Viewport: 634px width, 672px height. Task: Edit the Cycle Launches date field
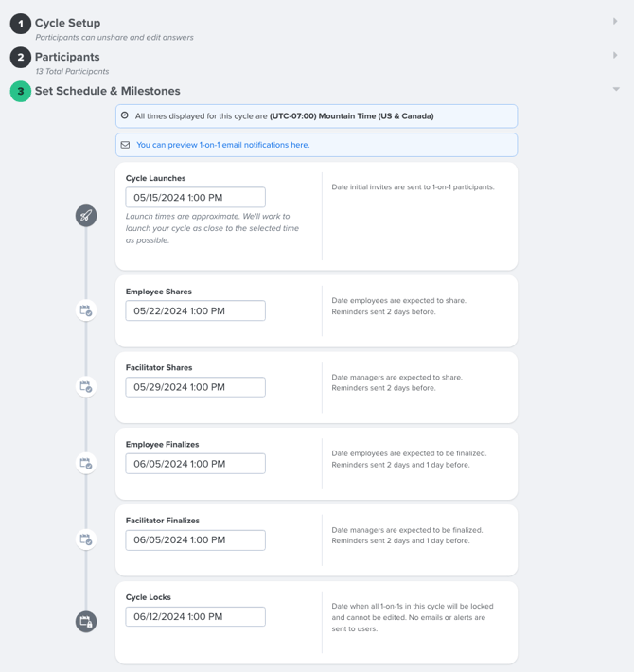195,197
